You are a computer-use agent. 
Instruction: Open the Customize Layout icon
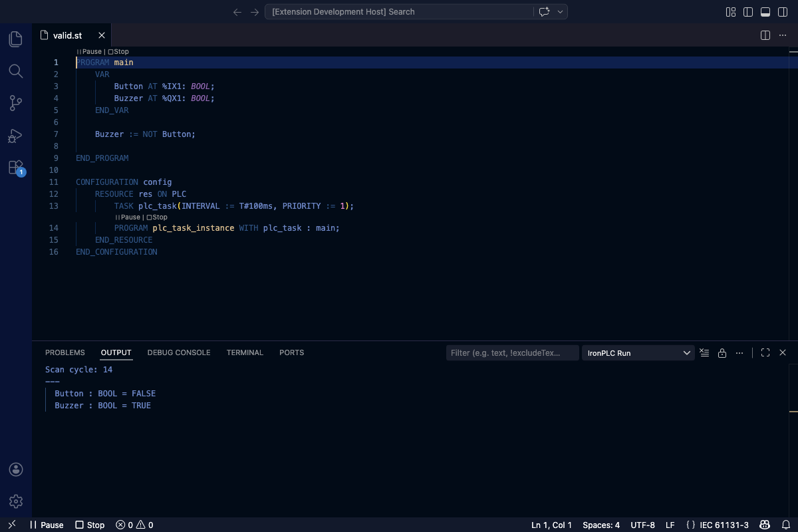click(x=731, y=12)
